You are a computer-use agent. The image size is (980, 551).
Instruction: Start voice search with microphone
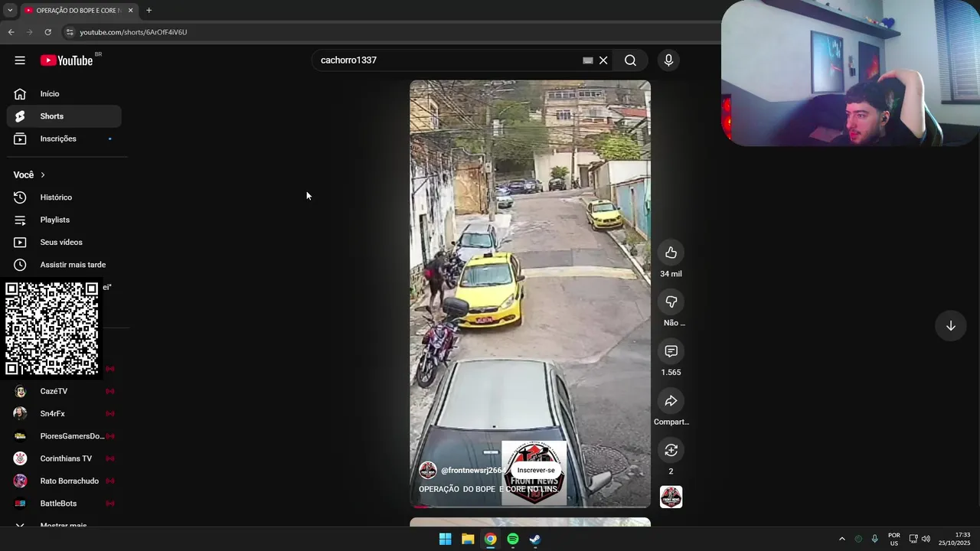click(x=668, y=60)
